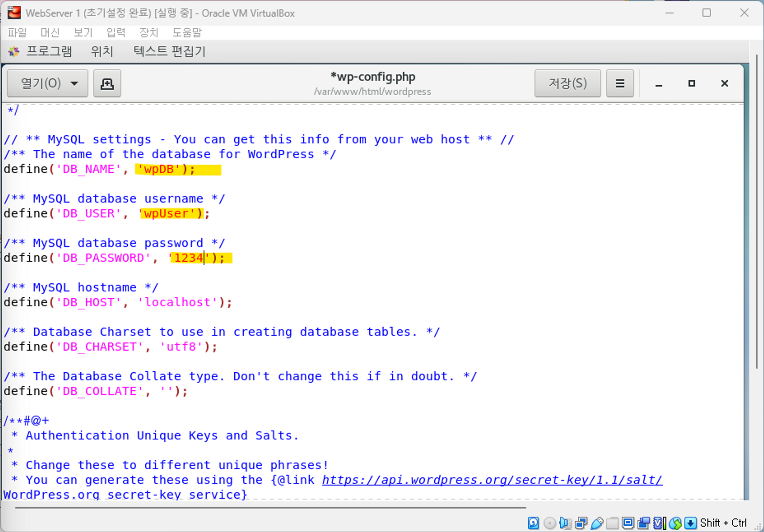Click the keyboard capture arrow icon
Screen dimensions: 764x532
click(x=690, y=523)
